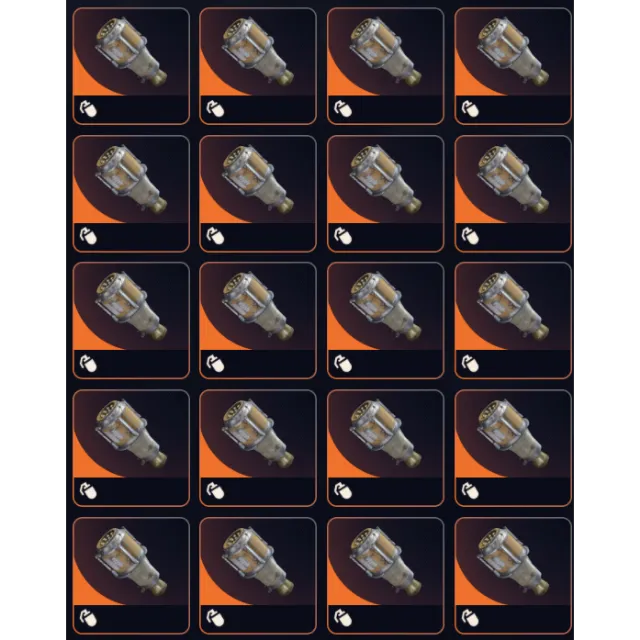The image size is (640, 640).
Task: Click mouse icon in first row, first card
Action: (x=88, y=109)
